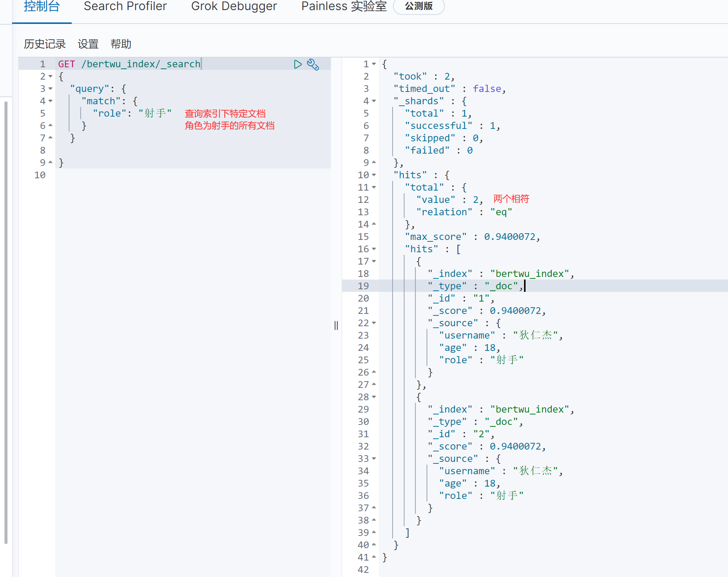The image size is (728, 577).
Task: Switch to the 控制台 tab
Action: (42, 6)
